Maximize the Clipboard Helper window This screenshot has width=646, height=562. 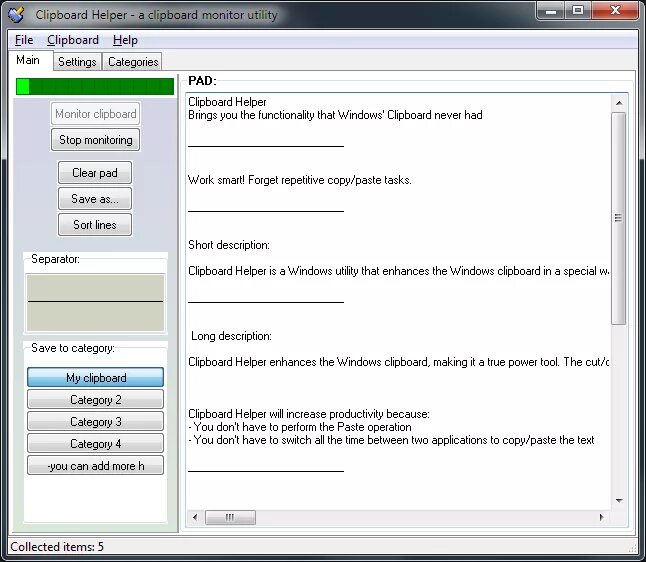578,10
